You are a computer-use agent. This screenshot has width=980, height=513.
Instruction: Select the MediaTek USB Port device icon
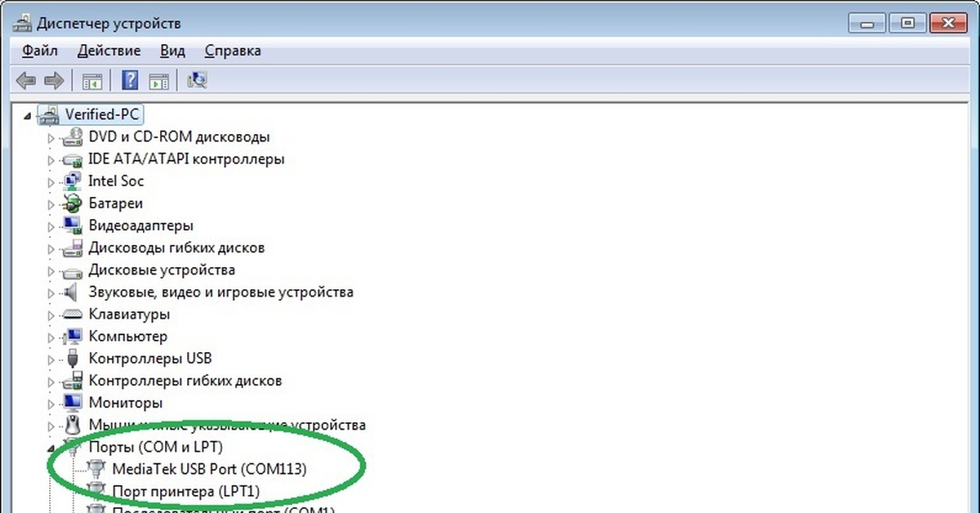(x=97, y=469)
